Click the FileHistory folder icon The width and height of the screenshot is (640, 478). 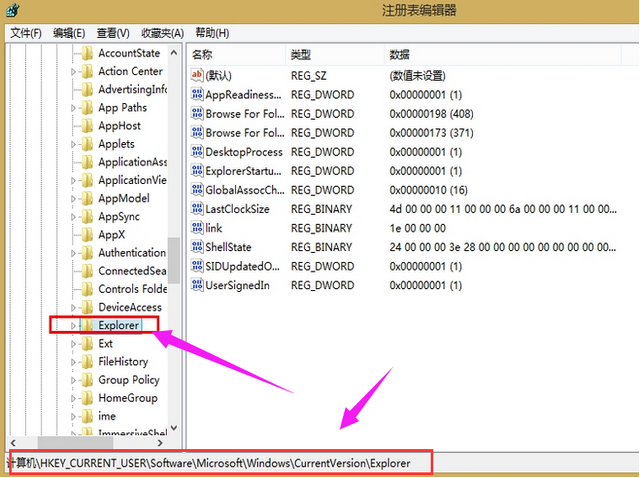click(x=86, y=362)
